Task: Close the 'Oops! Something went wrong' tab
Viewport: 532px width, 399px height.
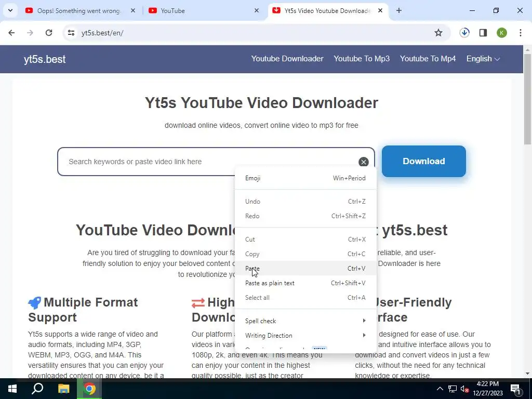Action: point(133,10)
